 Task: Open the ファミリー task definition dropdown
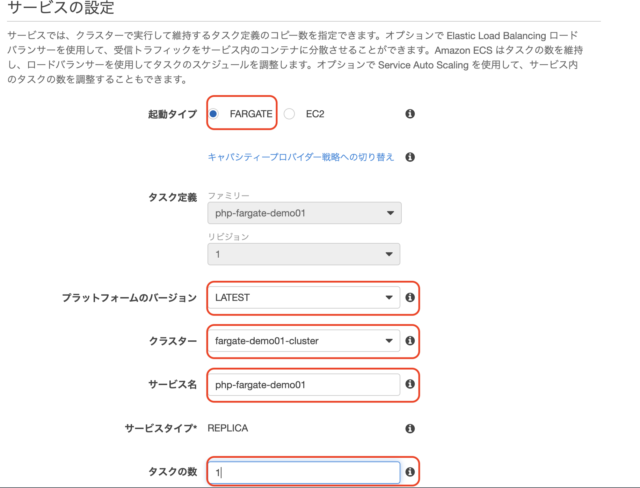pos(304,213)
